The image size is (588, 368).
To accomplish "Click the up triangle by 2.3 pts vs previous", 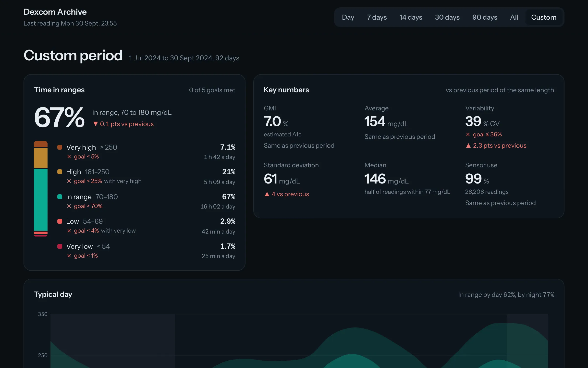I will tap(468, 145).
